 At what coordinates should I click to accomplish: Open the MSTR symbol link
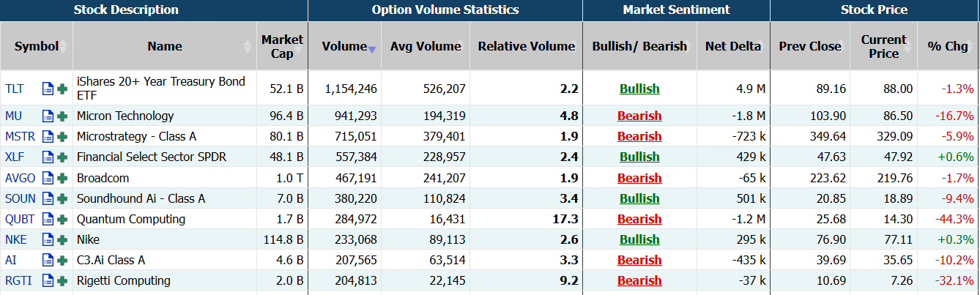pos(20,136)
